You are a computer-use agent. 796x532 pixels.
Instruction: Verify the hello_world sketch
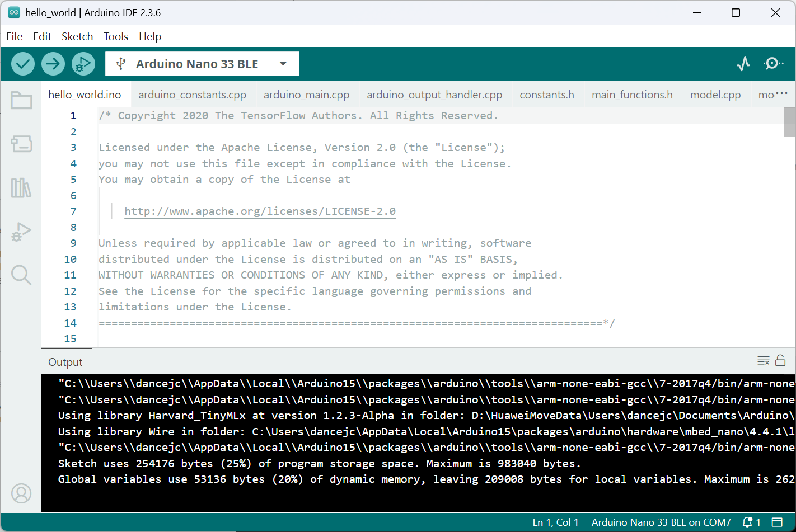coord(23,63)
